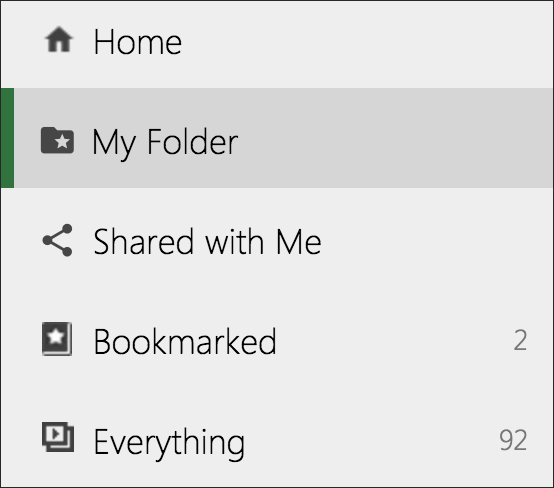Click the Home house icon
The height and width of the screenshot is (488, 554).
[59, 39]
